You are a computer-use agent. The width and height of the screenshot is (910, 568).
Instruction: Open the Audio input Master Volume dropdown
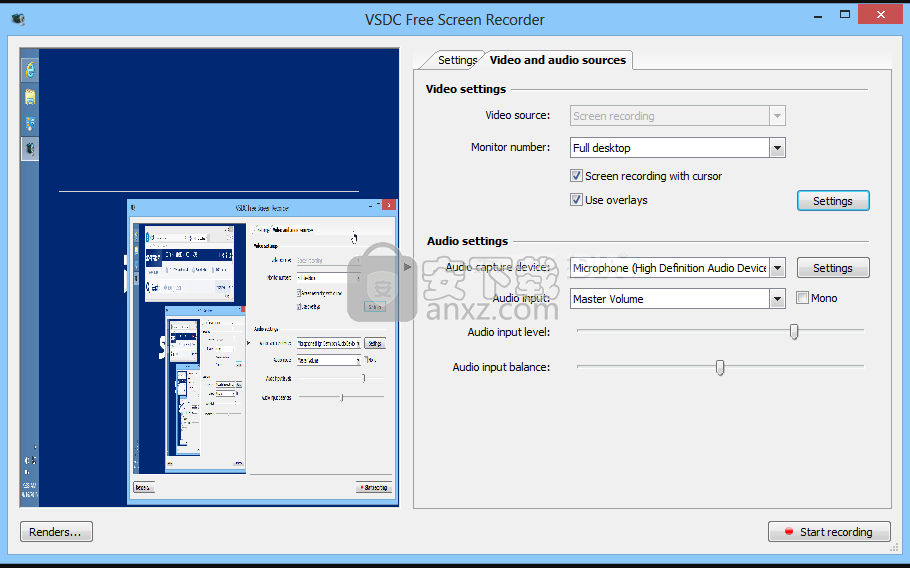coord(777,299)
